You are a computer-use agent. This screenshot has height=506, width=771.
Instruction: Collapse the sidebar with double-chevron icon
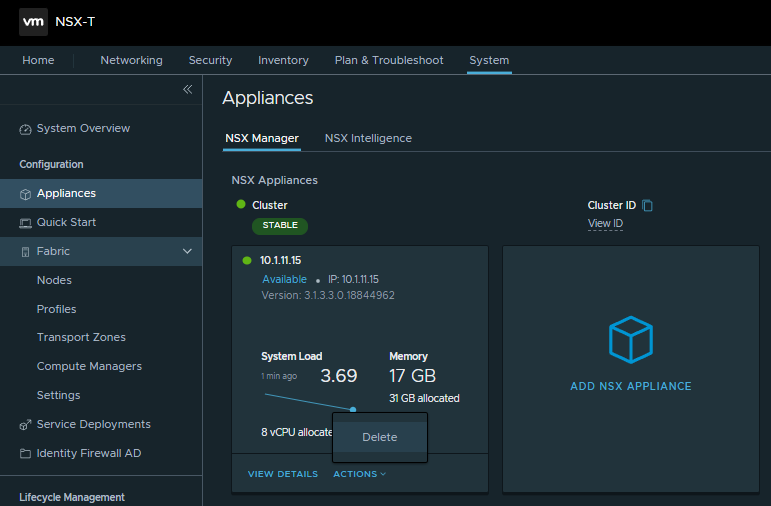coord(187,89)
